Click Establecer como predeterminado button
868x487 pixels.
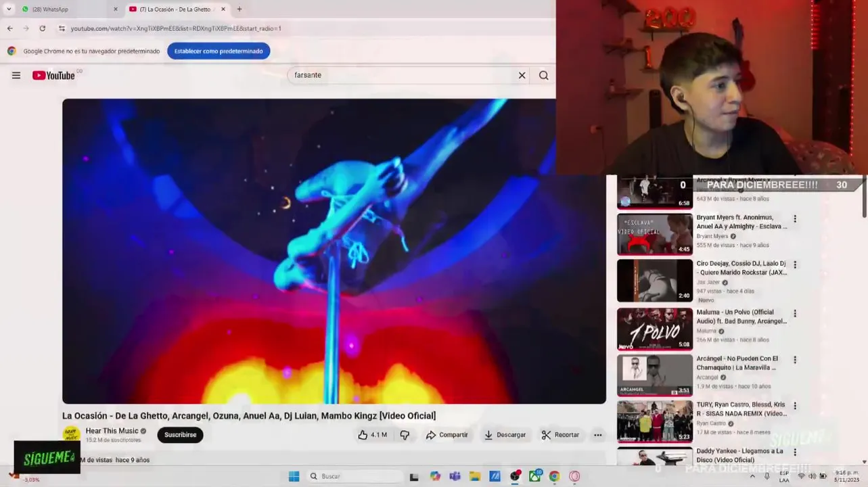pyautogui.click(x=219, y=51)
